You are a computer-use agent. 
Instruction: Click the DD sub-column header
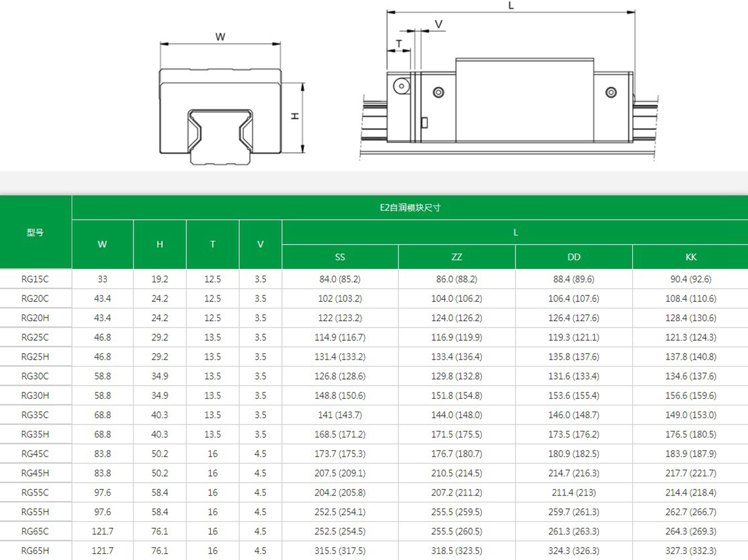(x=574, y=257)
